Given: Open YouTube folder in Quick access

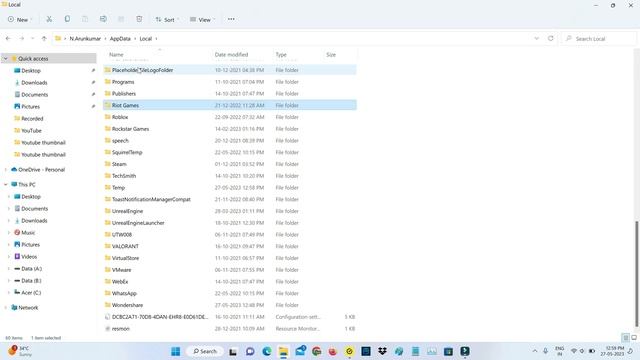Looking at the screenshot, I should point(31,131).
